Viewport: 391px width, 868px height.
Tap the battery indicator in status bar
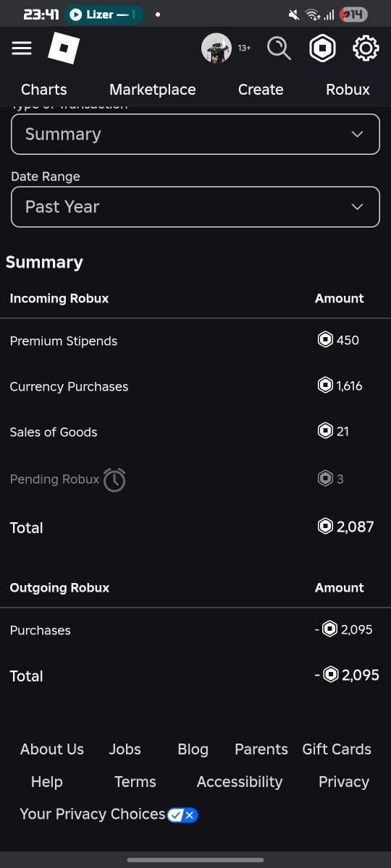click(x=354, y=14)
